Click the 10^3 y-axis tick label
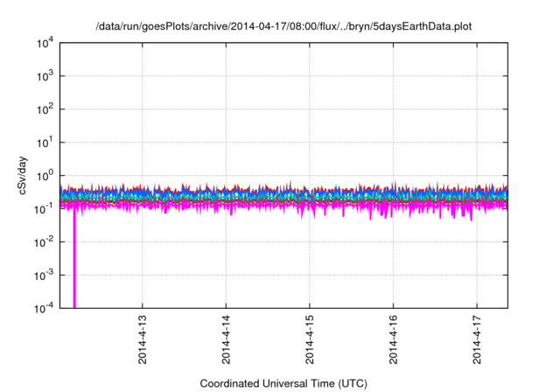Screen dimensions: 560x392 coord(45,76)
